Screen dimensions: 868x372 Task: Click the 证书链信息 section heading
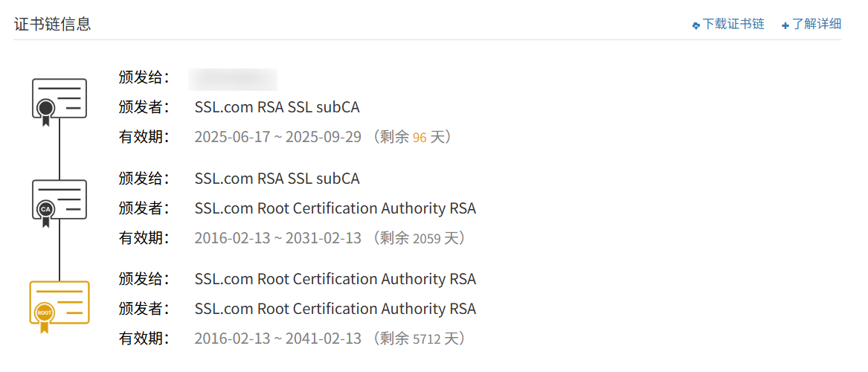click(52, 24)
